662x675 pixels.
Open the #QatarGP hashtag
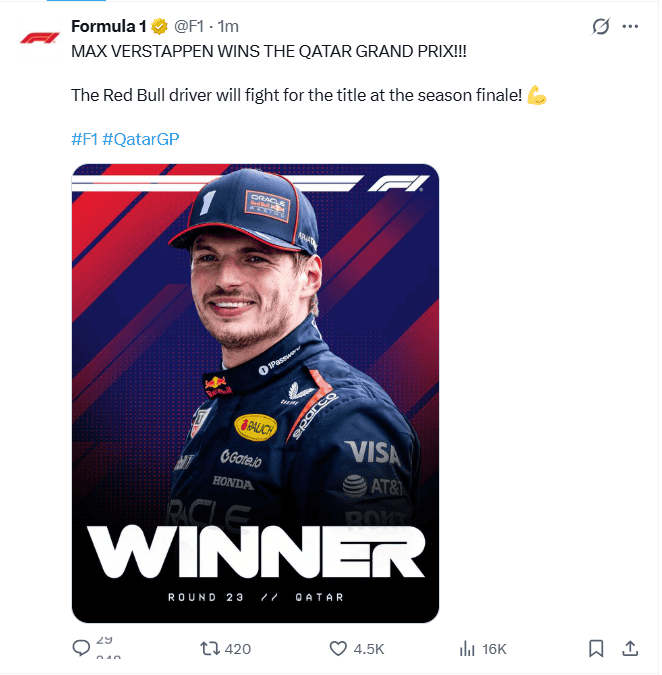click(x=141, y=139)
